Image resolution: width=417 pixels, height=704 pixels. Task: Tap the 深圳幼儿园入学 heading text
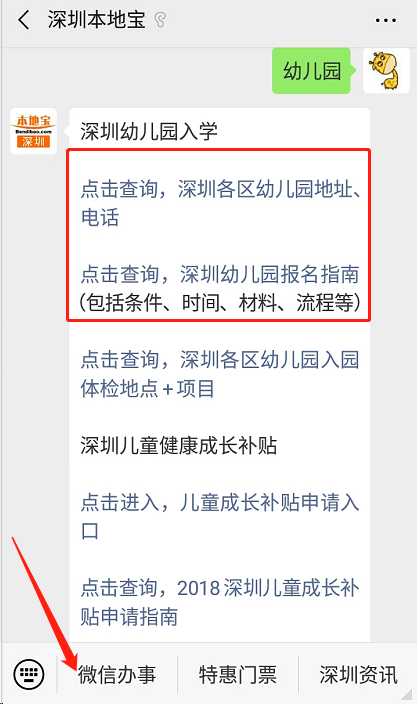(149, 132)
